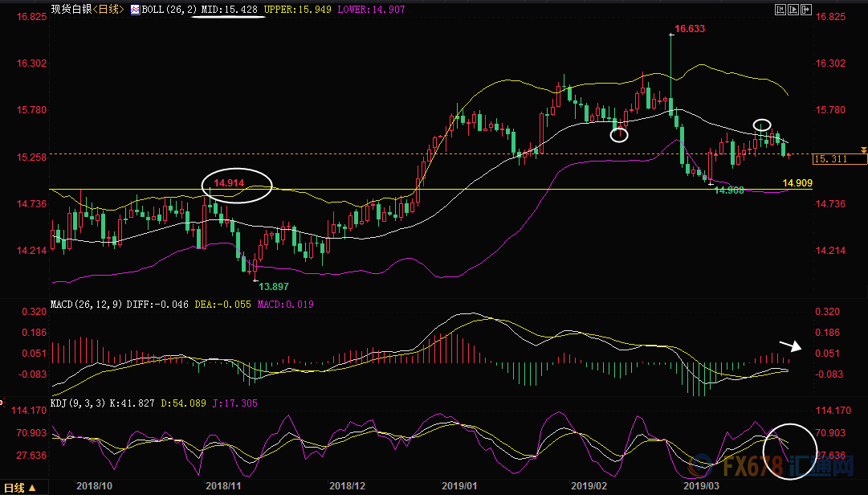This screenshot has height=495, width=868.
Task: Click the 2019/03 date on the time axis
Action: point(700,486)
